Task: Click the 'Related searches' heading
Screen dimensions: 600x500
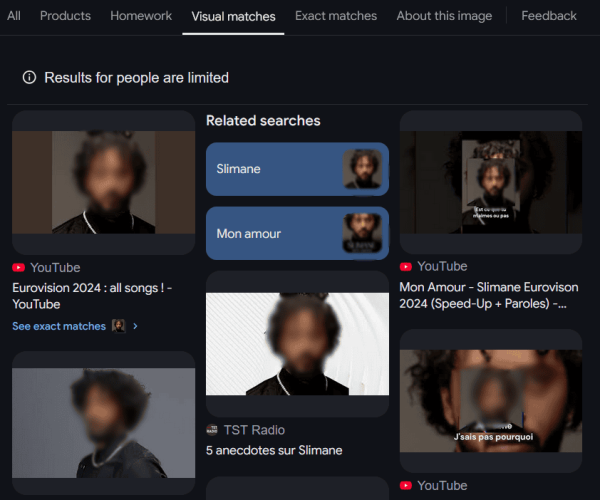Action: click(x=263, y=121)
